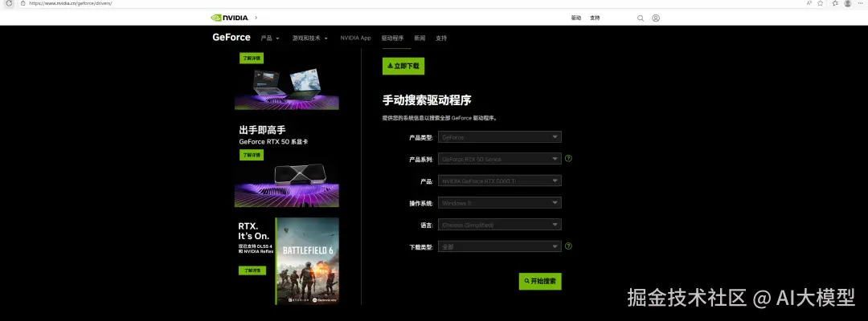Click the 操作系统 field label
This screenshot has width=868, height=321.
(420, 203)
